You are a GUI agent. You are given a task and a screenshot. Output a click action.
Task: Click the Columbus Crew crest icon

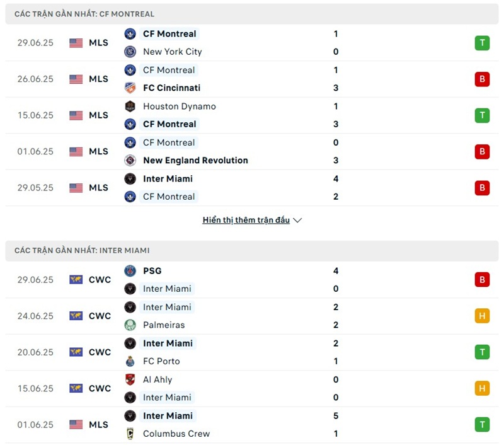point(130,434)
